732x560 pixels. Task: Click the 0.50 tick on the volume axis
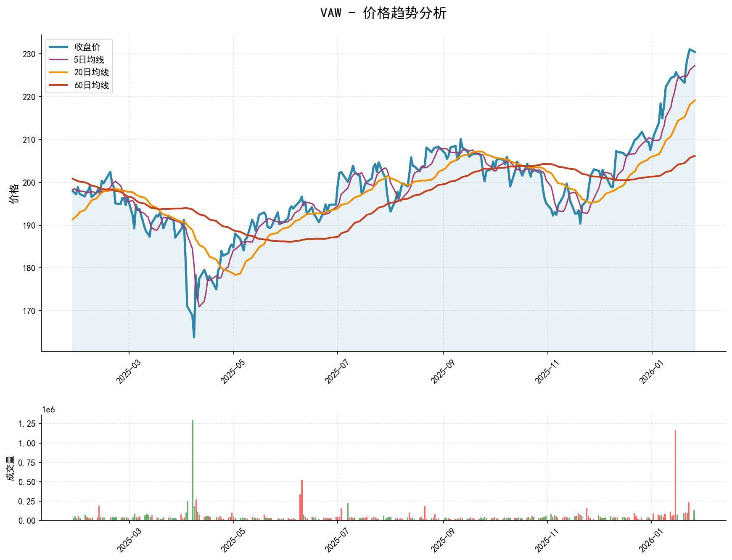26,482
